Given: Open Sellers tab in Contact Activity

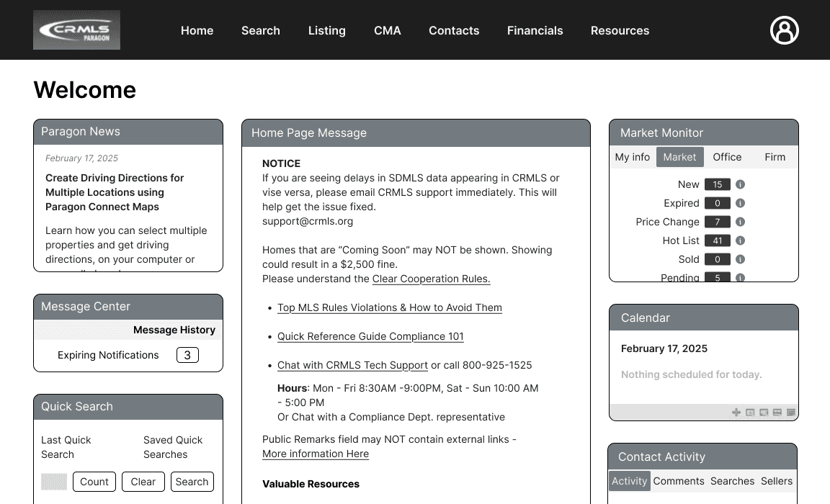Looking at the screenshot, I should click(777, 481).
